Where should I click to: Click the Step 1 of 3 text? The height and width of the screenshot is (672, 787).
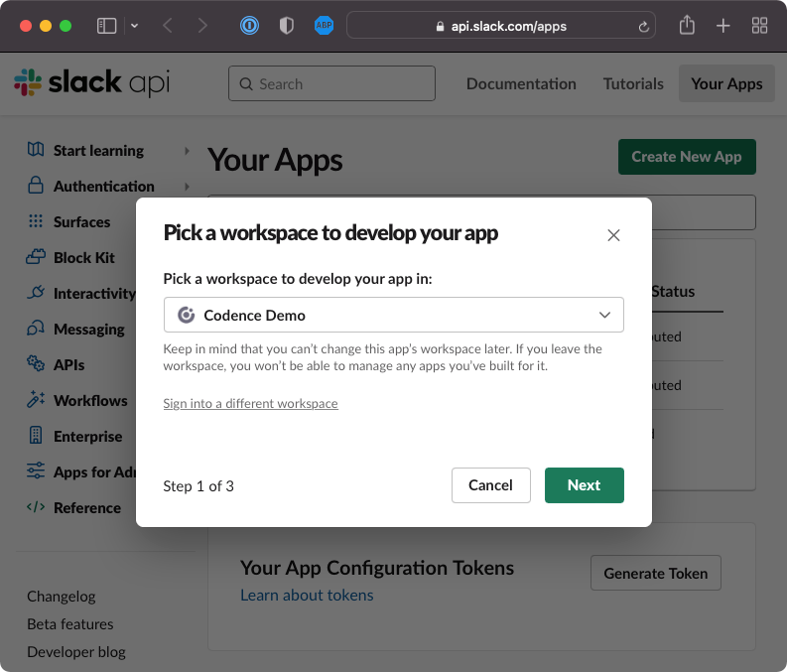coord(198,486)
